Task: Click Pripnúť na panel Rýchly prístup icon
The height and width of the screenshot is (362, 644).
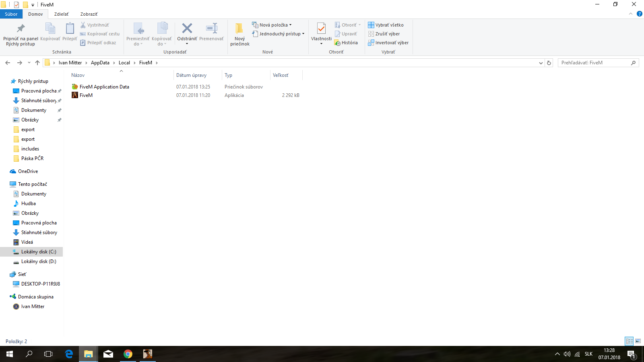Action: (x=21, y=29)
